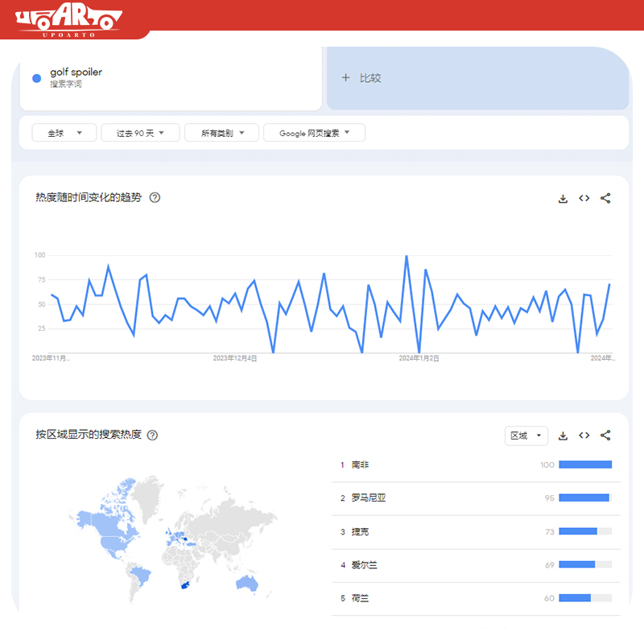Open the 所有类别 category dropdown
The image size is (644, 644).
coord(222,133)
